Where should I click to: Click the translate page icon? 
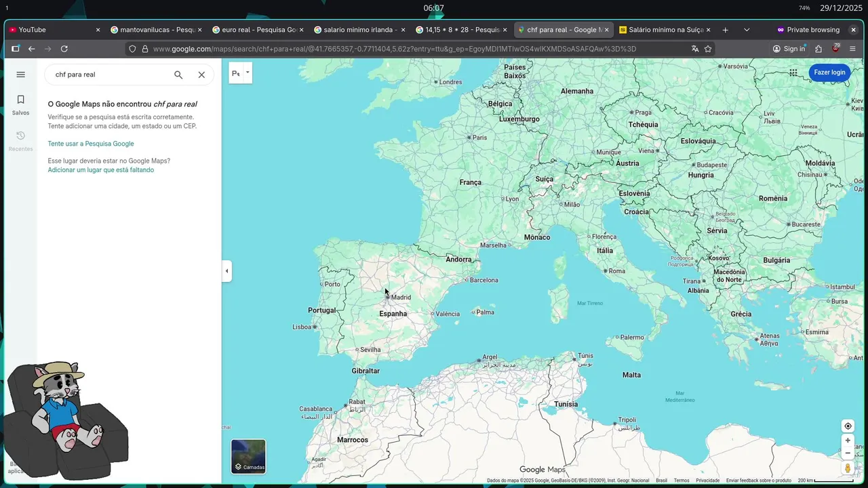point(695,49)
